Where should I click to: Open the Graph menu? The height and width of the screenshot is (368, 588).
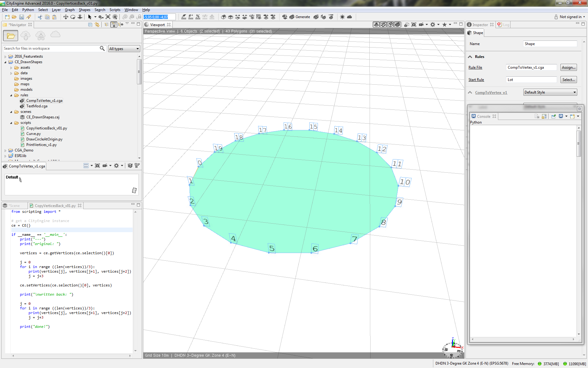pyautogui.click(x=70, y=10)
